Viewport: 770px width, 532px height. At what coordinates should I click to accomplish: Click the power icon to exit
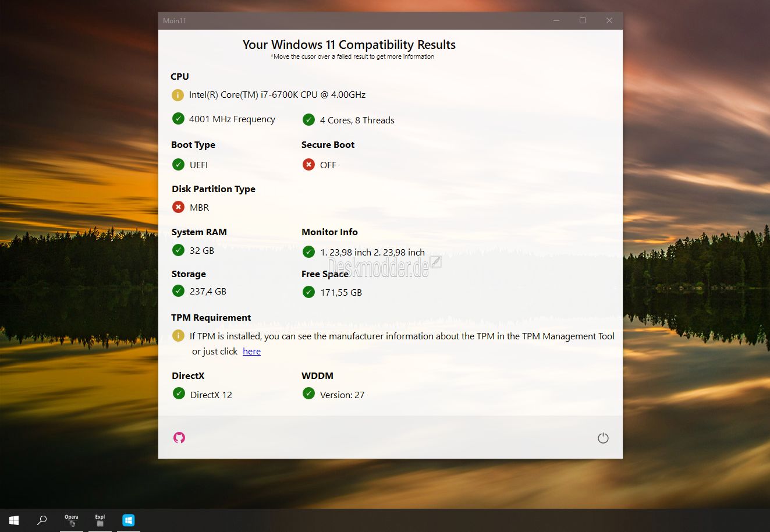point(603,438)
